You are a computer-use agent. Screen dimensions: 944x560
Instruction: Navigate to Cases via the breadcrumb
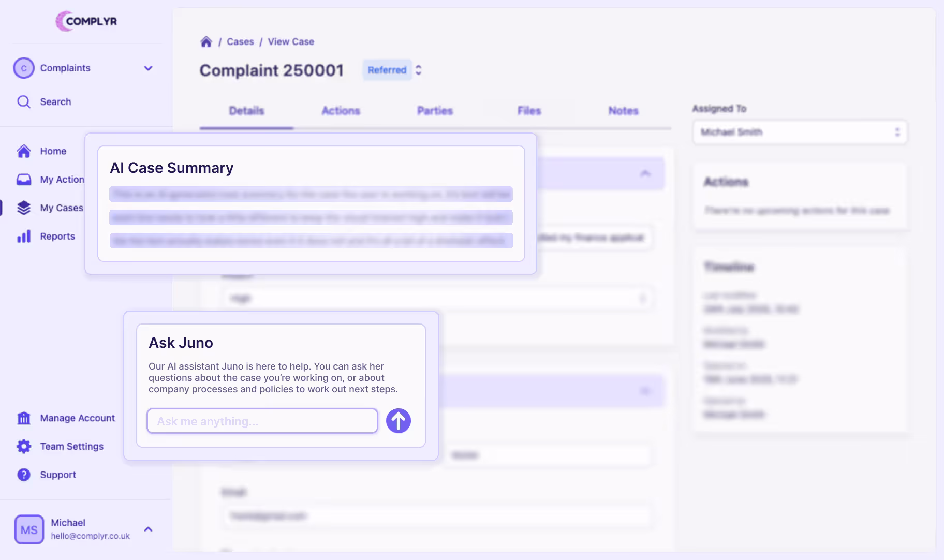click(x=240, y=41)
